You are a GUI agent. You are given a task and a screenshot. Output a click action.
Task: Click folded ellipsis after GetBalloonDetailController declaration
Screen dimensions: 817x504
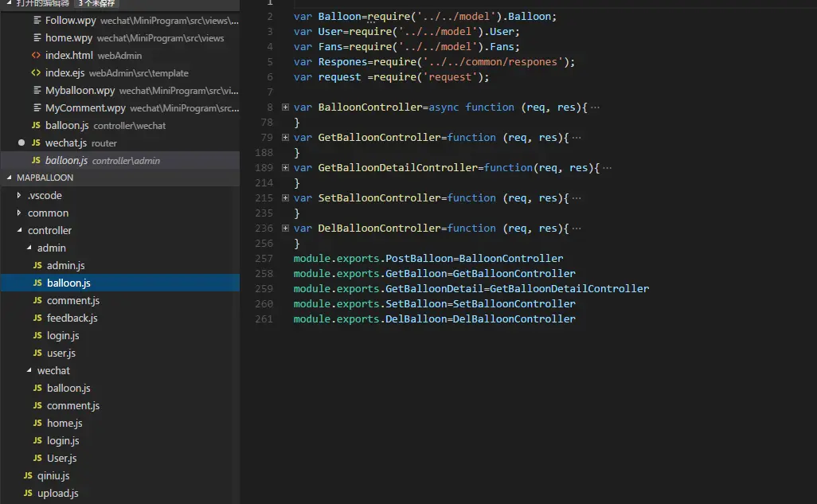[x=607, y=168]
